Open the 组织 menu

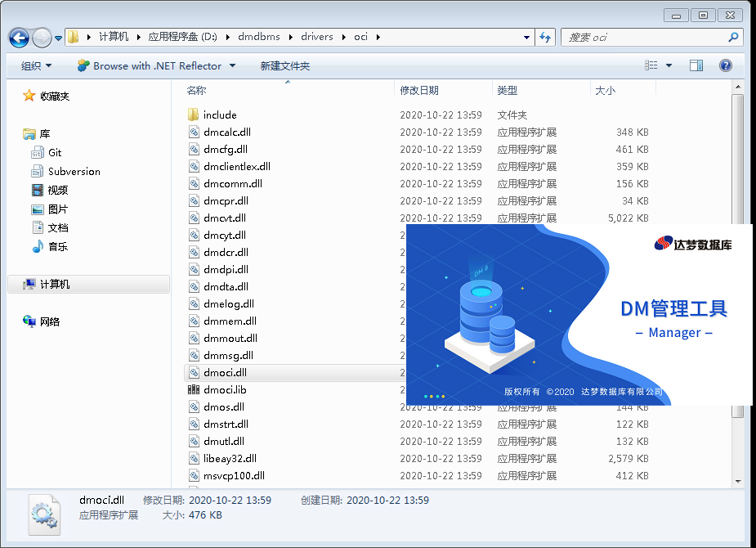(36, 66)
